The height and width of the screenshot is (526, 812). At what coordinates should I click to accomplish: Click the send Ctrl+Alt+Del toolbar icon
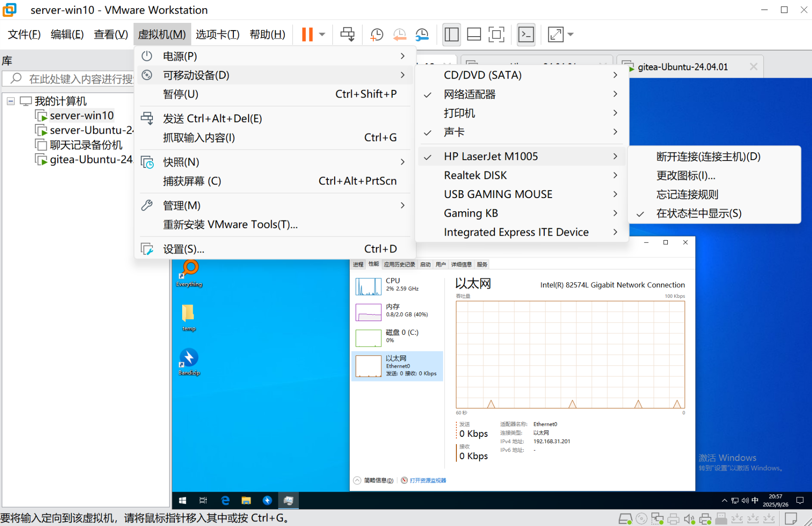(347, 34)
